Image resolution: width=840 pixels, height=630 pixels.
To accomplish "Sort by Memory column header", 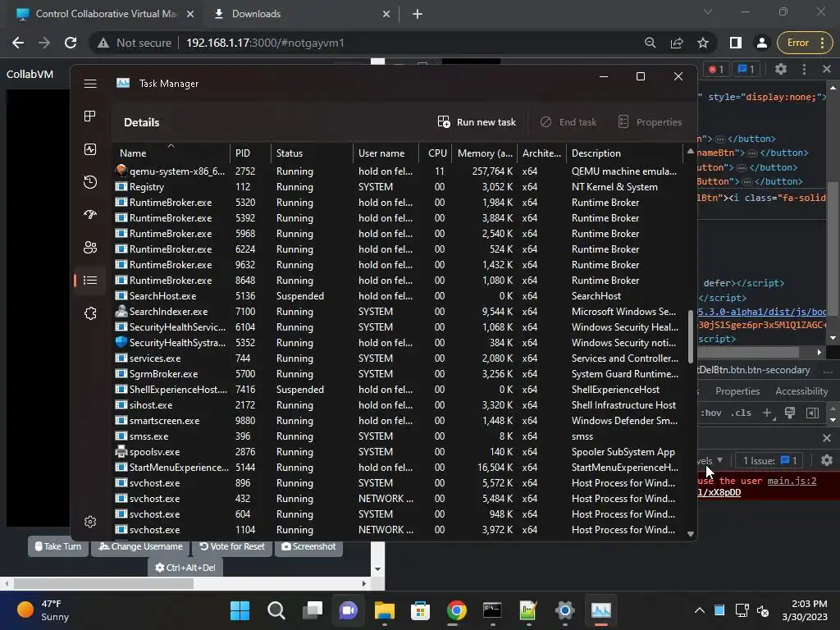I will (484, 153).
